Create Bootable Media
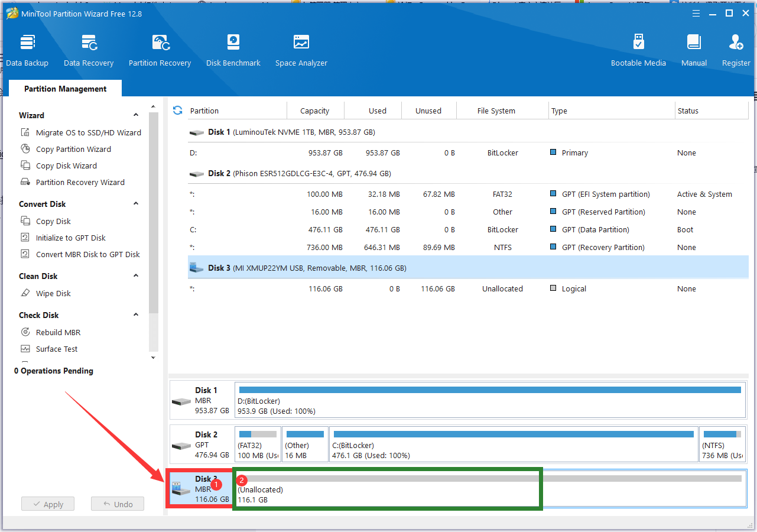This screenshot has width=757, height=532. 638,50
